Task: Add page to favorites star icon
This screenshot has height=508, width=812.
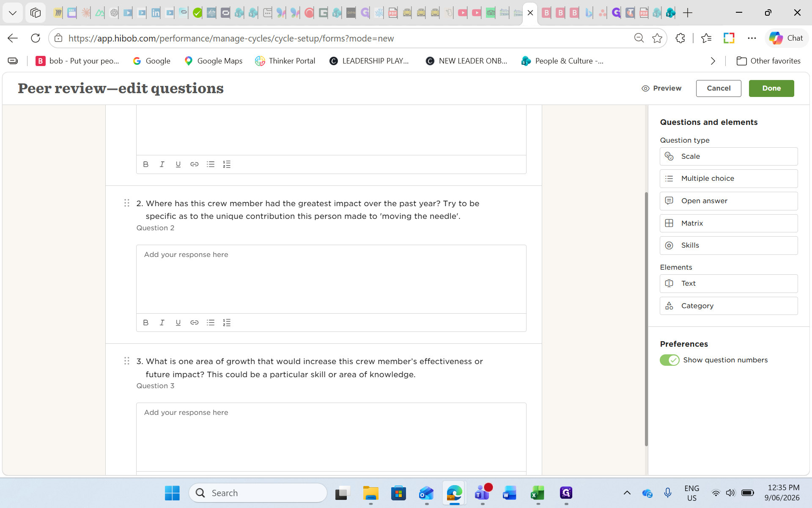Action: (x=657, y=38)
